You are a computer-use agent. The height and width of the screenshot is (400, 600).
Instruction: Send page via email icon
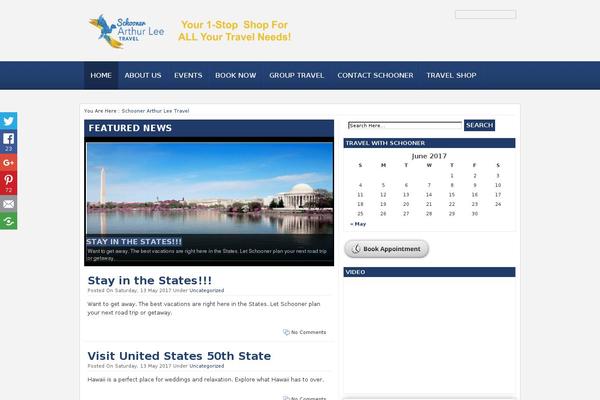coord(8,204)
